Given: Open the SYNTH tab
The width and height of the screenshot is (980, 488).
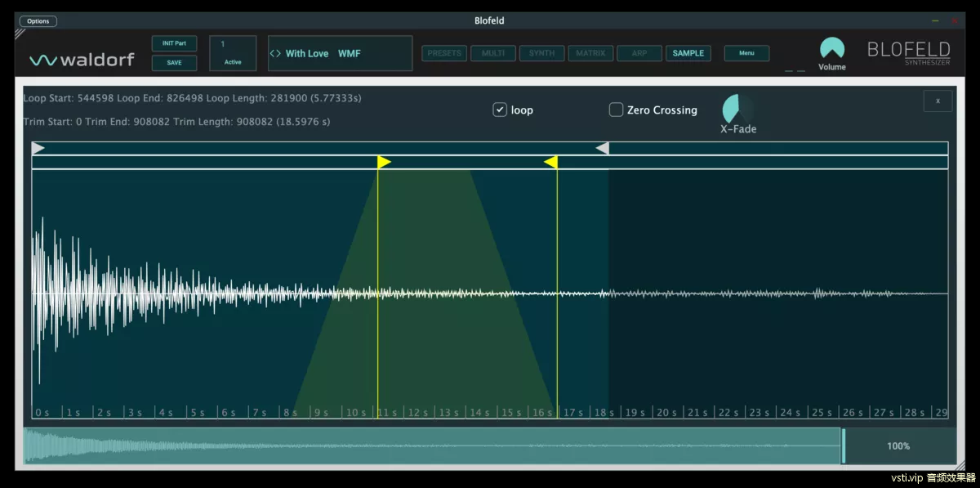Looking at the screenshot, I should 541,53.
